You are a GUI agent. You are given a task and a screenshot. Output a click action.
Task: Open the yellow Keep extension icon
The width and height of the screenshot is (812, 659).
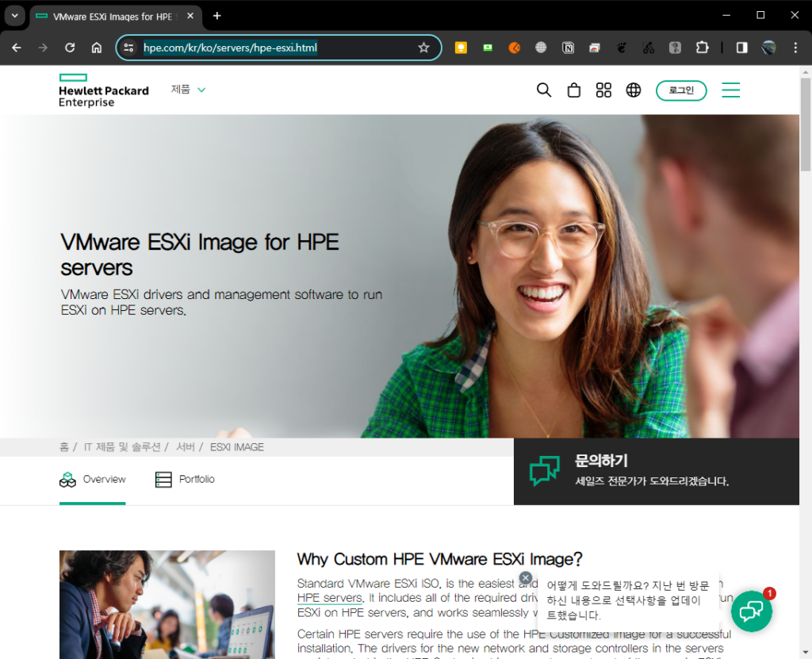(x=461, y=48)
